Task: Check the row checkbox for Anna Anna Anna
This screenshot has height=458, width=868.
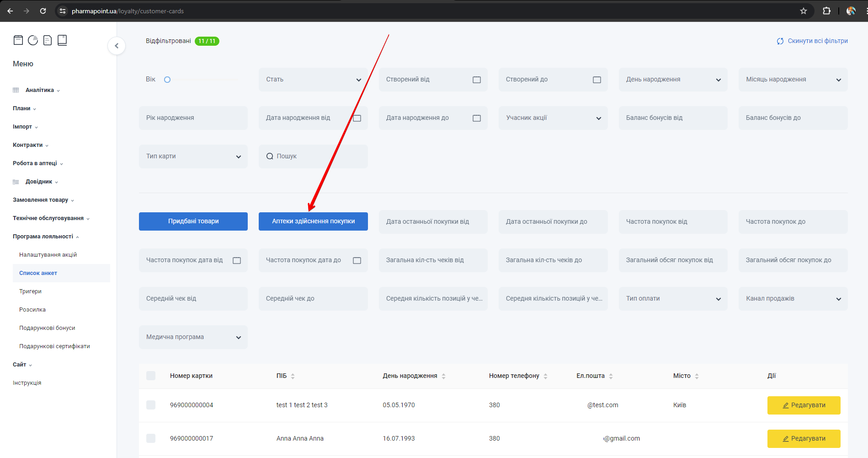Action: click(x=151, y=438)
